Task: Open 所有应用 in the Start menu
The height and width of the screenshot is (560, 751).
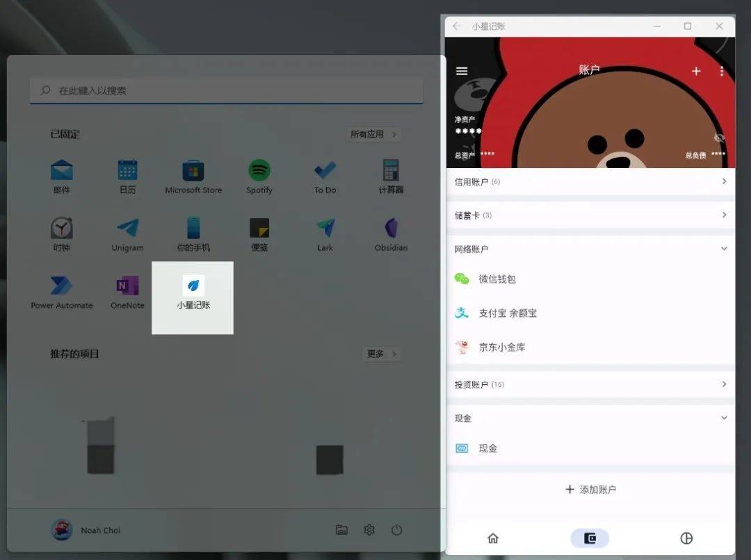Action: tap(373, 134)
